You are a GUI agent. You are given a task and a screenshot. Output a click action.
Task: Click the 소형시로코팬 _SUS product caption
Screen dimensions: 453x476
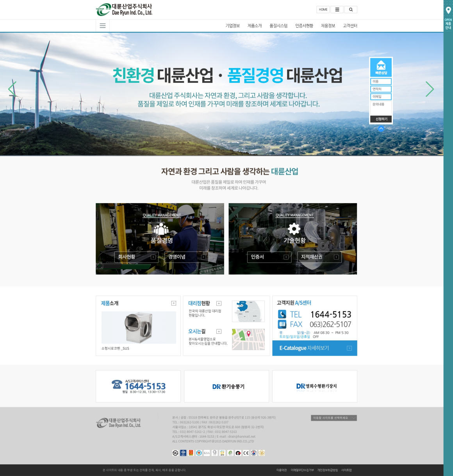tap(115, 349)
